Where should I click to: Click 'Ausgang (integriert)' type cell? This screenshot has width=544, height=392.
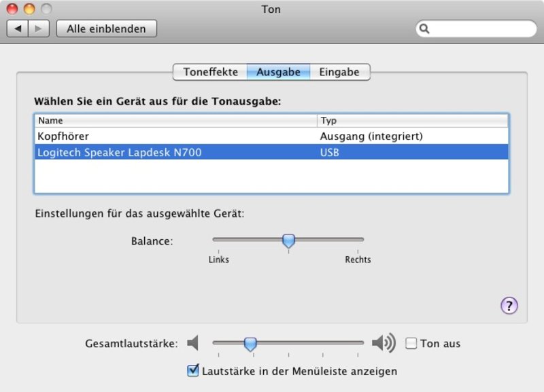coord(371,136)
